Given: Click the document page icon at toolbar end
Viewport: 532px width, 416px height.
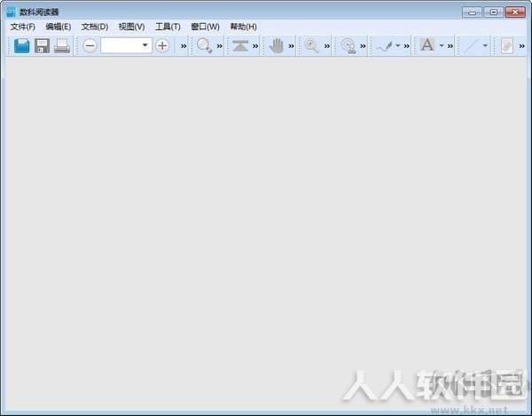Looking at the screenshot, I should click(x=506, y=46).
